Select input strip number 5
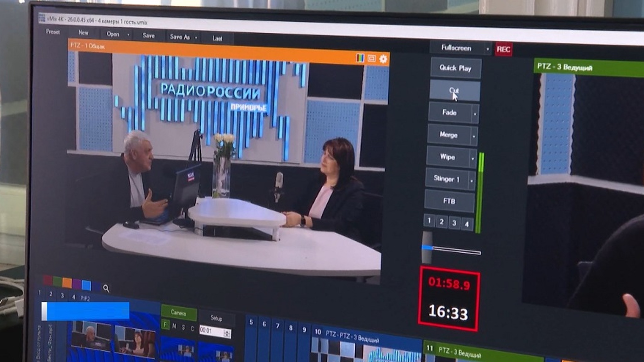644x362 pixels. pyautogui.click(x=251, y=322)
